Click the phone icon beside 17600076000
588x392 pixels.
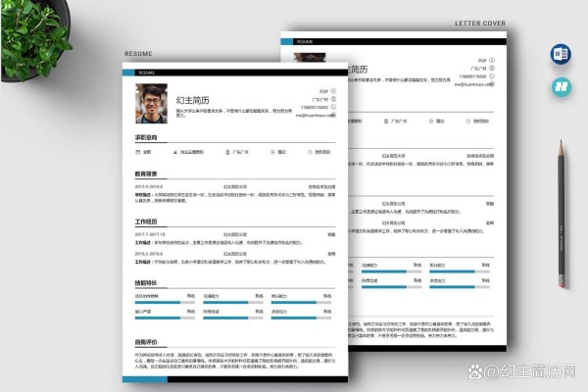coord(333,107)
